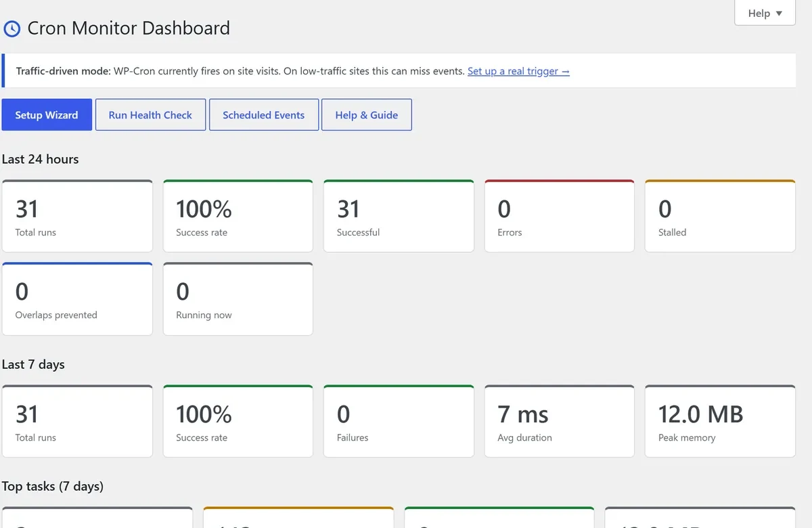Screen dimensions: 812x528
Task: Select the Success rate card under Last 24 hours
Action: pos(238,216)
